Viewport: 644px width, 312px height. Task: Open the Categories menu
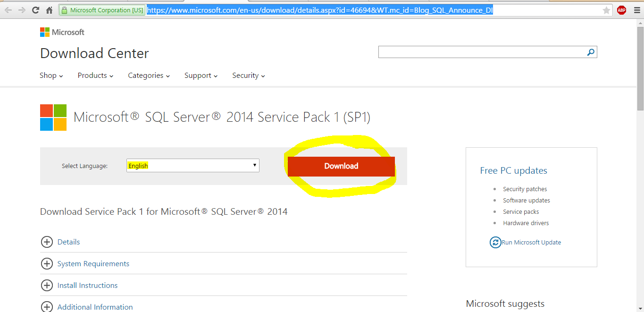point(149,76)
